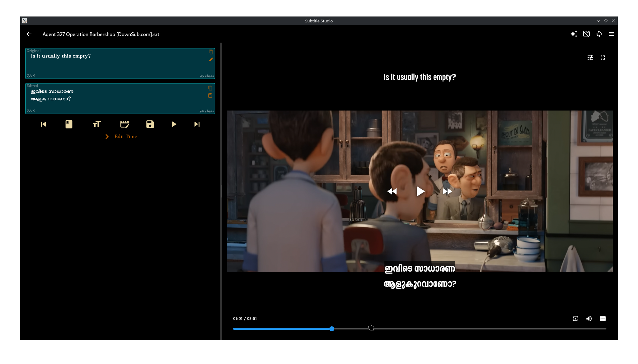The image size is (638, 364).
Task: Click the '25 chars' counter
Action: click(x=207, y=76)
